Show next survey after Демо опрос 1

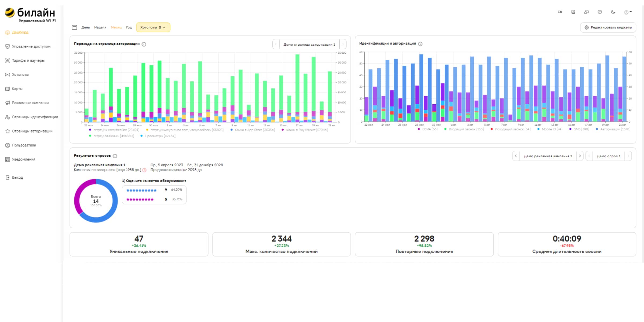click(x=628, y=156)
